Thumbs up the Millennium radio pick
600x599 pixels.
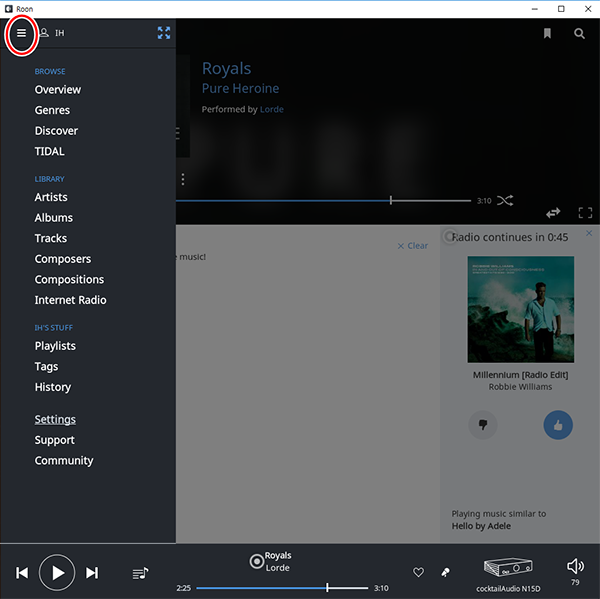pos(558,425)
